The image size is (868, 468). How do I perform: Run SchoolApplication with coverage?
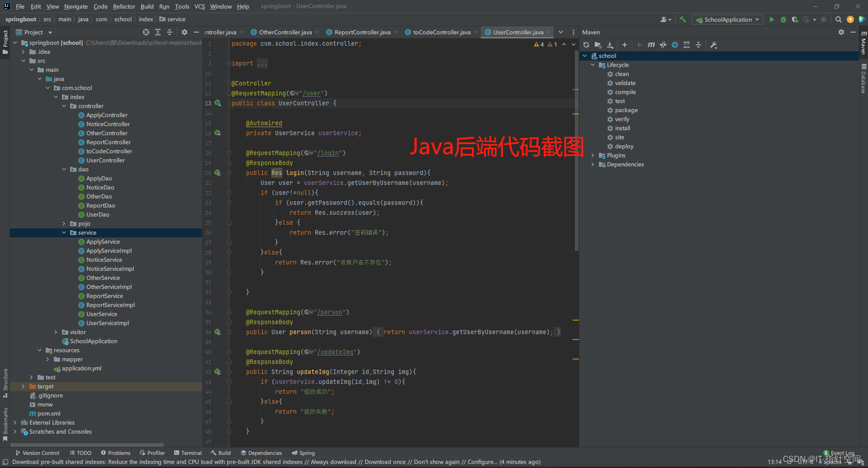(x=795, y=19)
